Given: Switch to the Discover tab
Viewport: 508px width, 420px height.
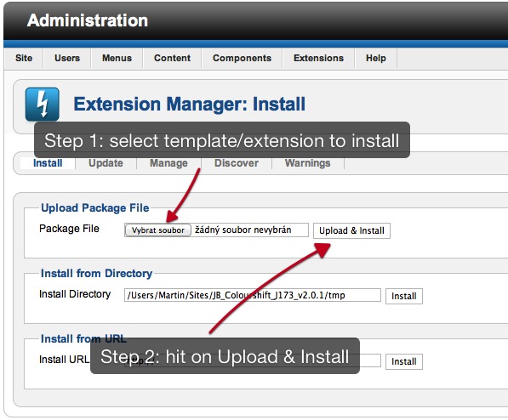Looking at the screenshot, I should click(237, 163).
